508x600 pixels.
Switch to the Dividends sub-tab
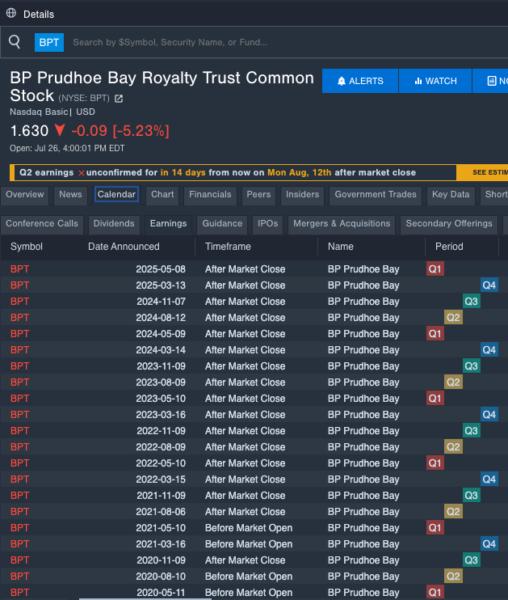114,223
